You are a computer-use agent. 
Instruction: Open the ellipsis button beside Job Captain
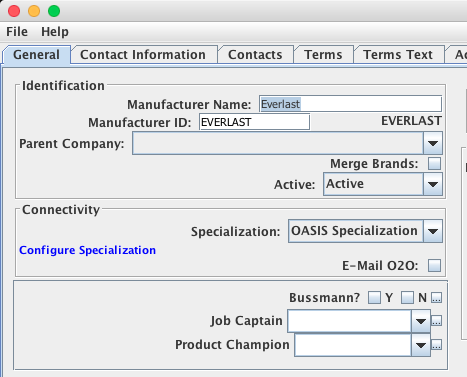[436, 321]
